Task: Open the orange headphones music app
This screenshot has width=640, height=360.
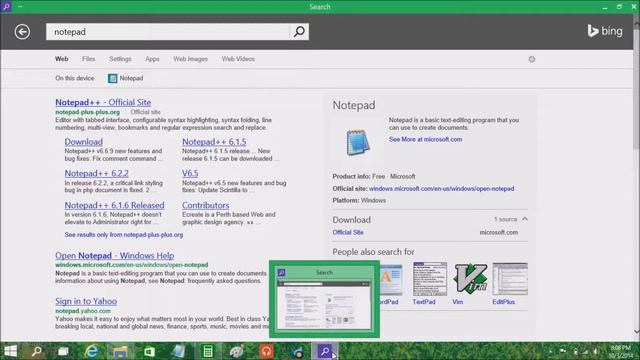Action: tap(266, 351)
